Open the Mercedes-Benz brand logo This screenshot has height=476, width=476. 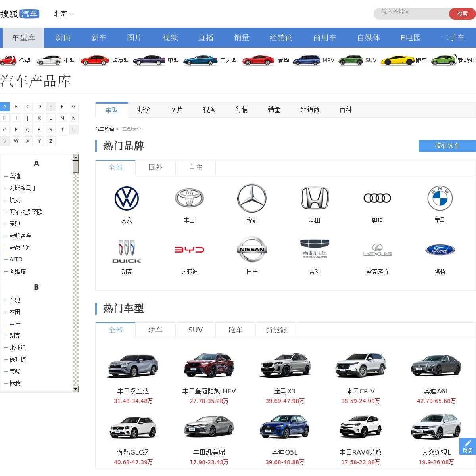click(x=252, y=198)
